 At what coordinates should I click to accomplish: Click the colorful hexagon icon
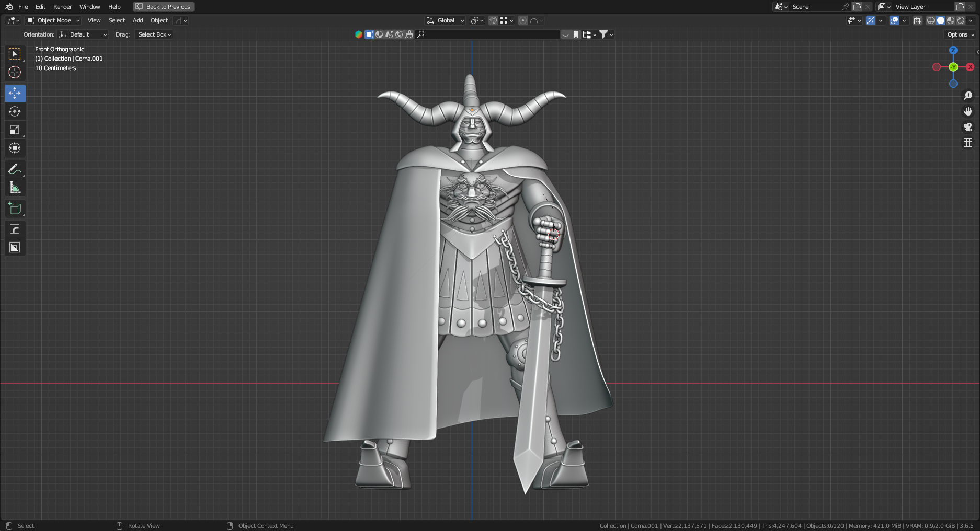[359, 34]
